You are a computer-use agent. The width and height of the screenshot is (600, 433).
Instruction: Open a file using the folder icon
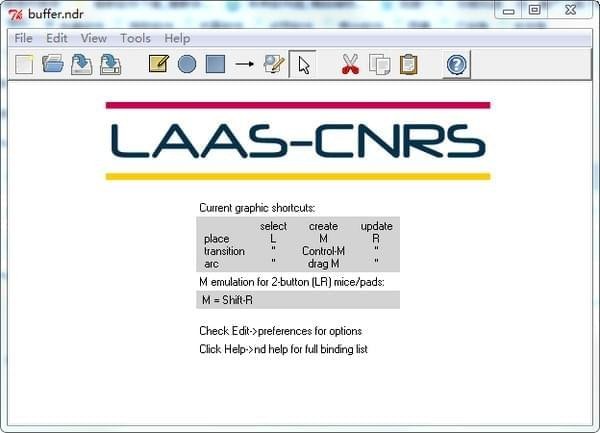(53, 64)
